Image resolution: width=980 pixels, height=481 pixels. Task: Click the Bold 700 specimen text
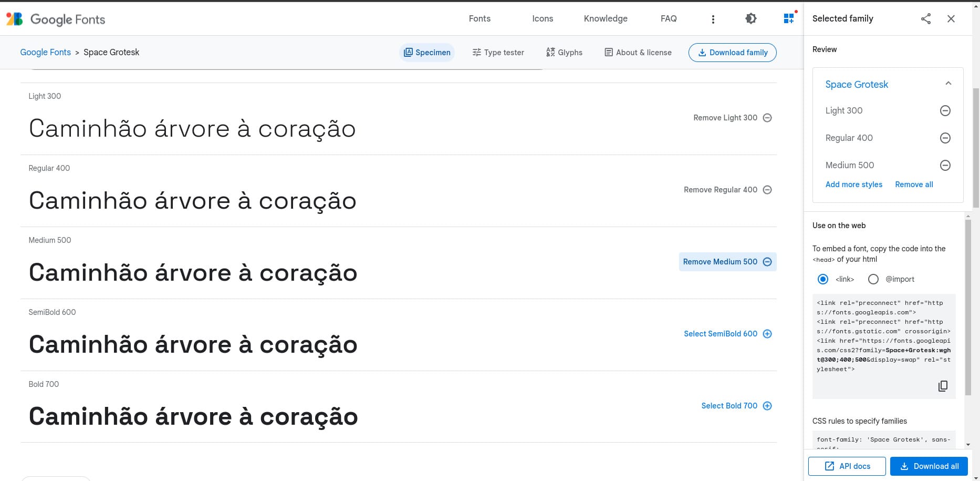tap(193, 417)
